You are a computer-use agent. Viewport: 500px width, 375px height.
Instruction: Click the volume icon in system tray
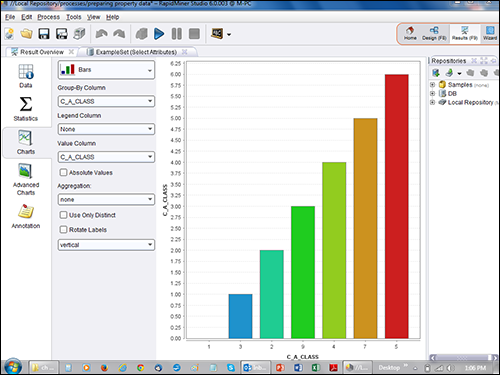451,368
